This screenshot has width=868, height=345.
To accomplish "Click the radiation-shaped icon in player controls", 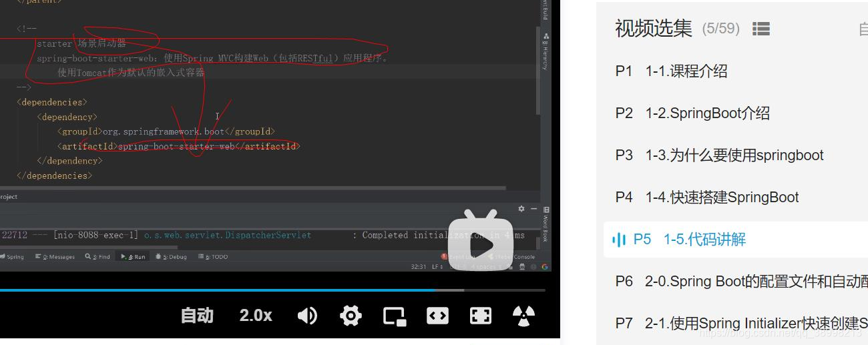I will [x=524, y=316].
